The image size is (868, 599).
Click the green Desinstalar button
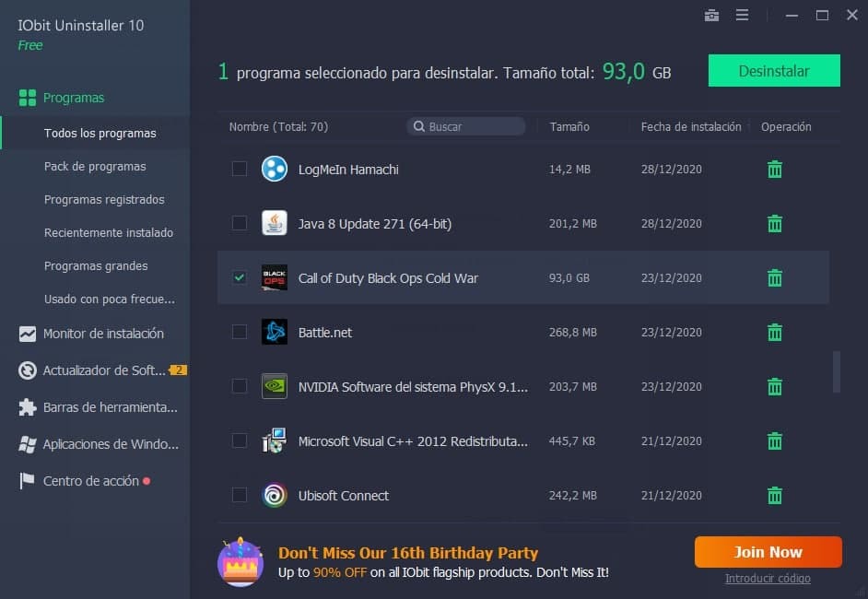click(774, 70)
